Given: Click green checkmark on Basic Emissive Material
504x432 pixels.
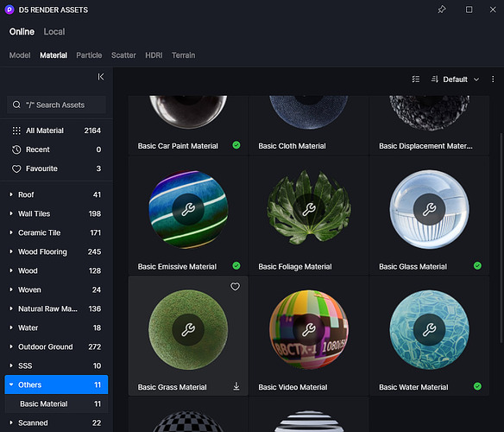Looking at the screenshot, I should click(x=236, y=265).
